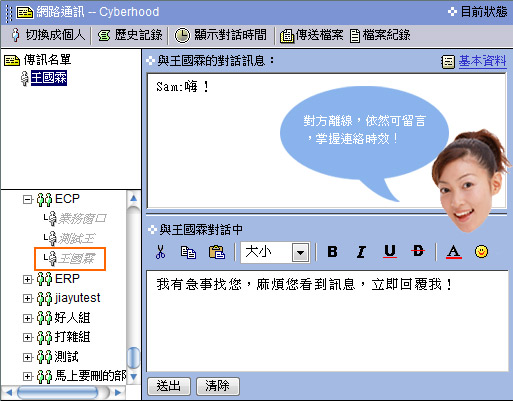
Task: Click the window title icon beside 網路通訊
Action: (25, 12)
